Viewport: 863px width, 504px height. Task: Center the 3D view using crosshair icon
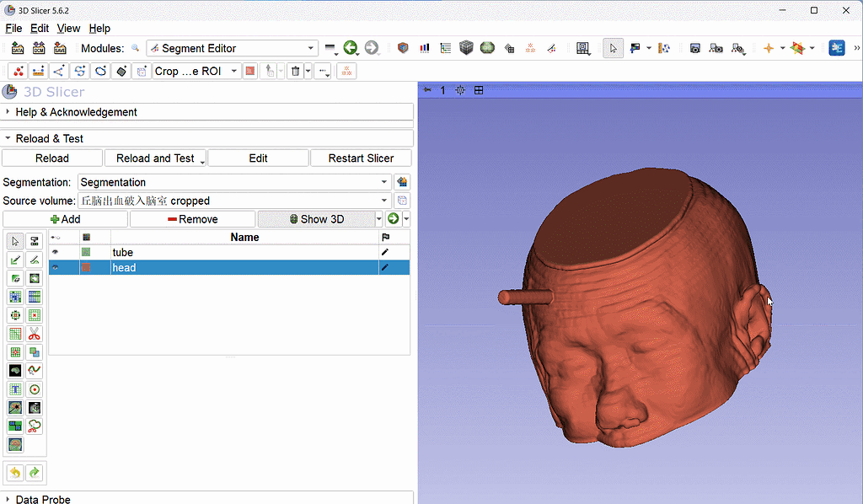pyautogui.click(x=460, y=90)
